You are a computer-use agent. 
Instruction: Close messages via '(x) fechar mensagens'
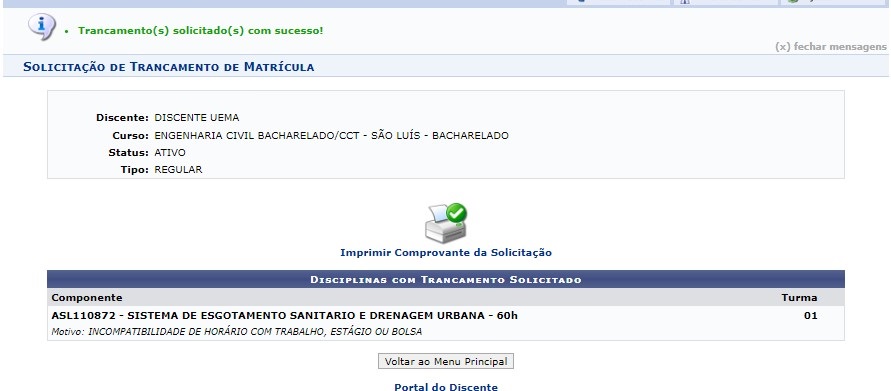pyautogui.click(x=831, y=47)
